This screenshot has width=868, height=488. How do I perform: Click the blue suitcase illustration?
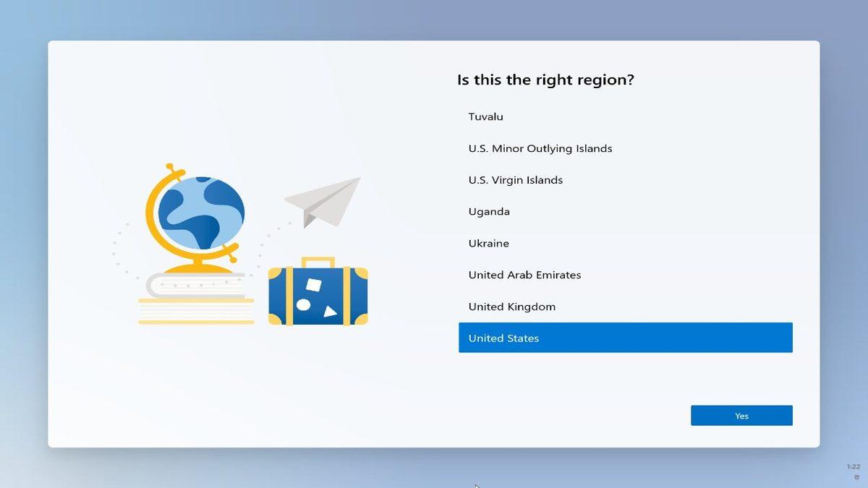318,296
